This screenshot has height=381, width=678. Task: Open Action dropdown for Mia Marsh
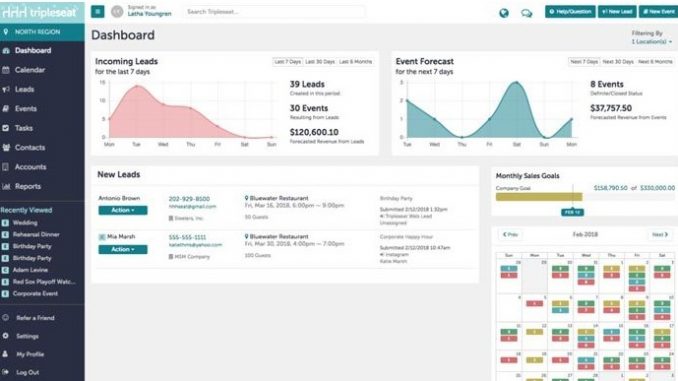pos(123,250)
